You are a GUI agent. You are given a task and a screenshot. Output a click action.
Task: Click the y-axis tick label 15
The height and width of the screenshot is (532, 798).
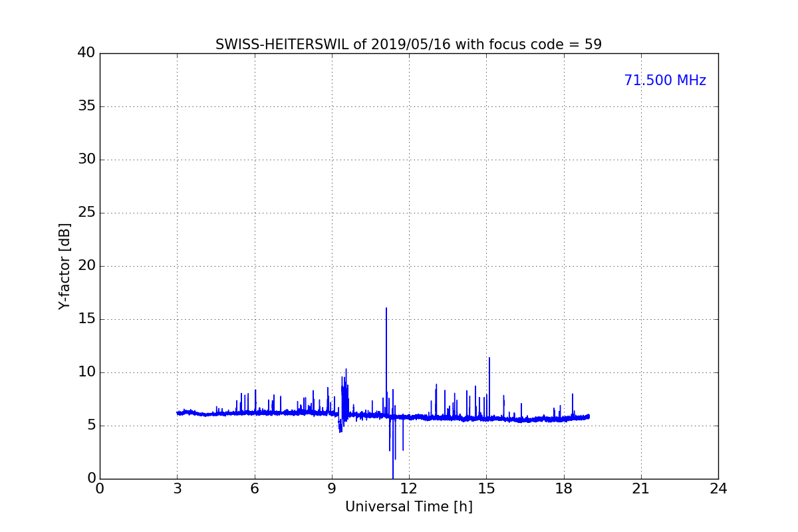86,319
